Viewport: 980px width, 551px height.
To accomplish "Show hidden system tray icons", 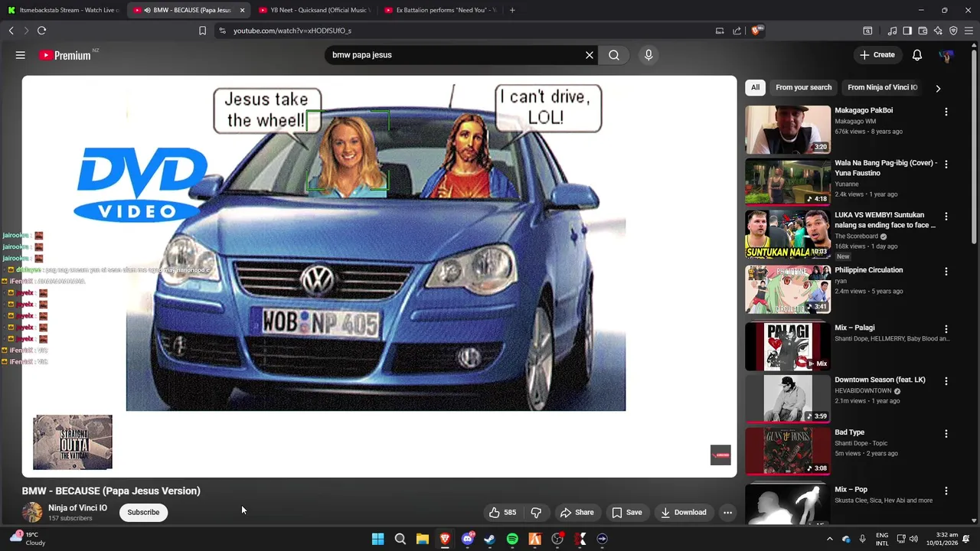I will [x=829, y=539].
